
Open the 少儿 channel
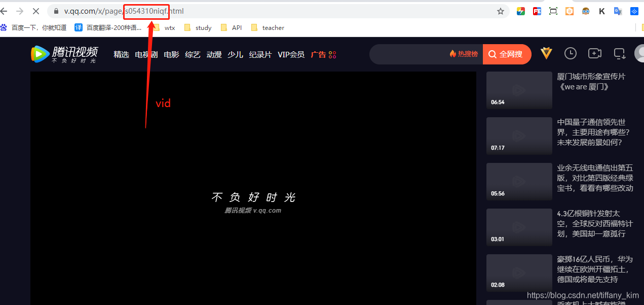235,54
